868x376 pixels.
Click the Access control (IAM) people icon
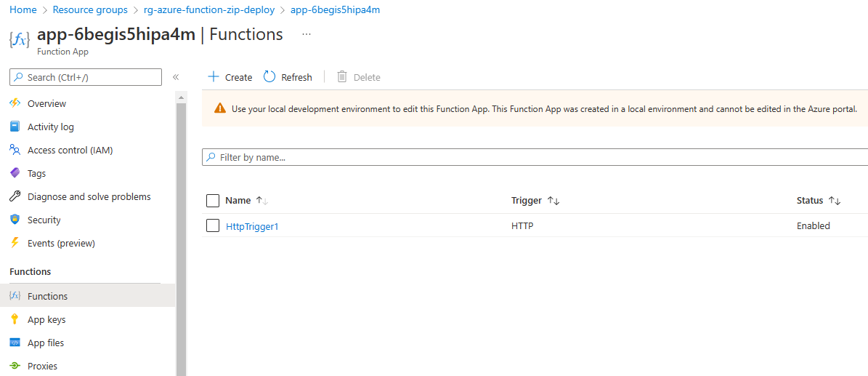coord(15,151)
